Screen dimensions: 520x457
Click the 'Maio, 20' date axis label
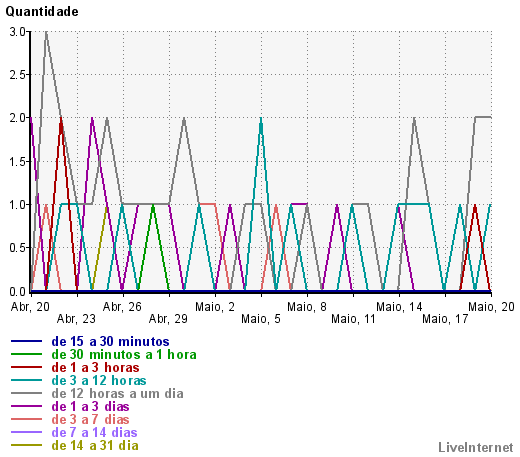(491, 307)
